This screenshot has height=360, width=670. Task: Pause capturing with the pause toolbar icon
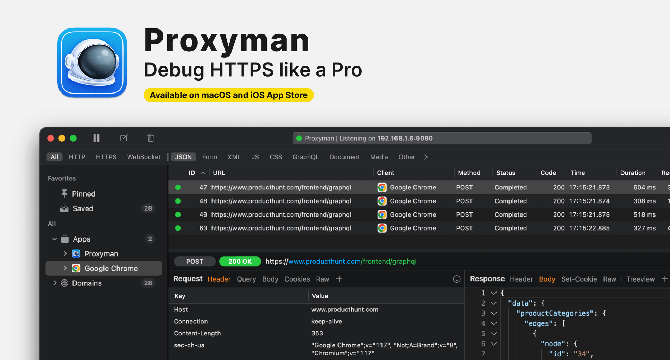point(96,138)
